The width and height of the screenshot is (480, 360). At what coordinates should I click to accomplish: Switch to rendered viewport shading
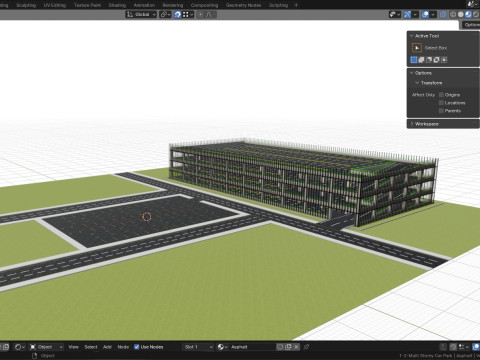(x=476, y=14)
